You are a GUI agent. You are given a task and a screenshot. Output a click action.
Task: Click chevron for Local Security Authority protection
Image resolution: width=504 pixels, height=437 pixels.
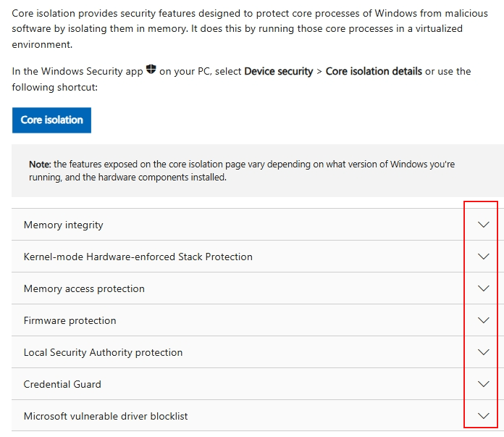[x=484, y=352]
